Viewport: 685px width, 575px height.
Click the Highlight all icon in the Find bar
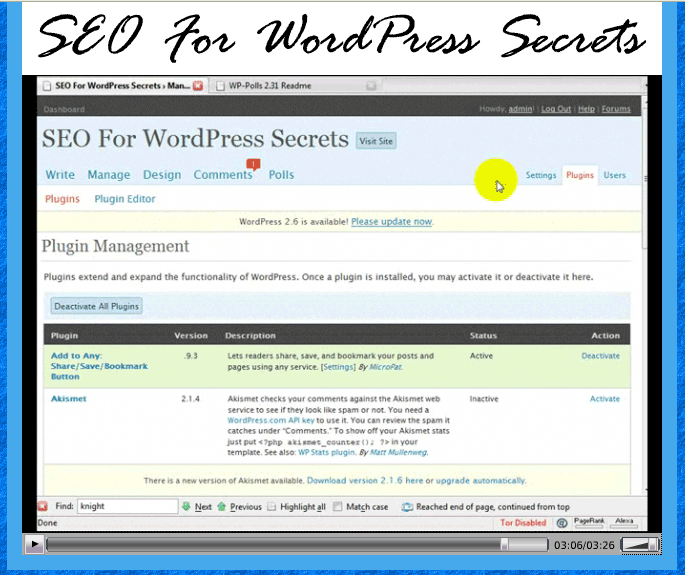pos(272,507)
